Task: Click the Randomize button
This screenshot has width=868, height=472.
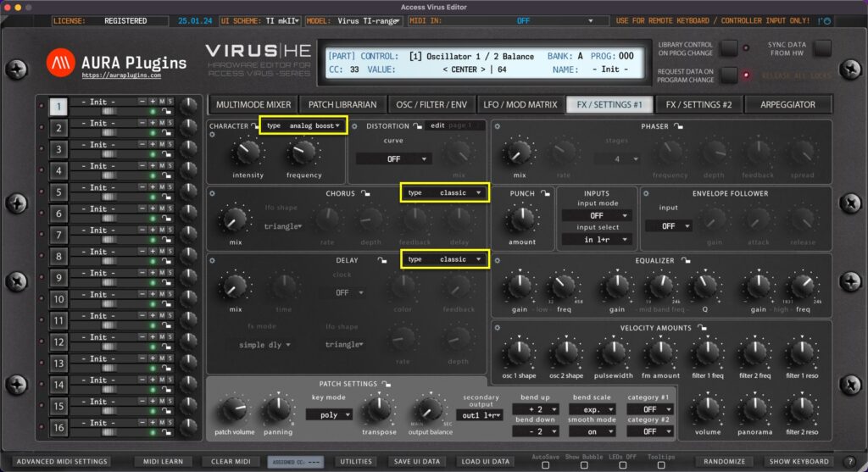Action: click(724, 461)
